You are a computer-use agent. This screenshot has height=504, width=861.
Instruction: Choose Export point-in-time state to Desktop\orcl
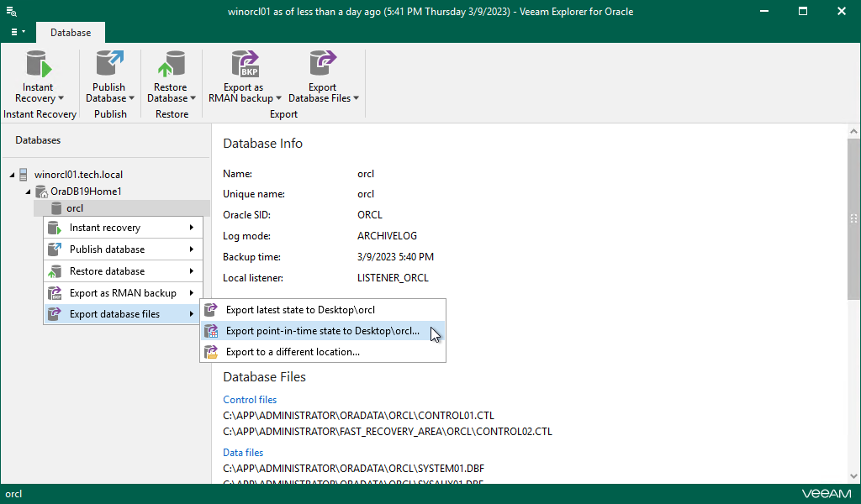click(x=322, y=331)
